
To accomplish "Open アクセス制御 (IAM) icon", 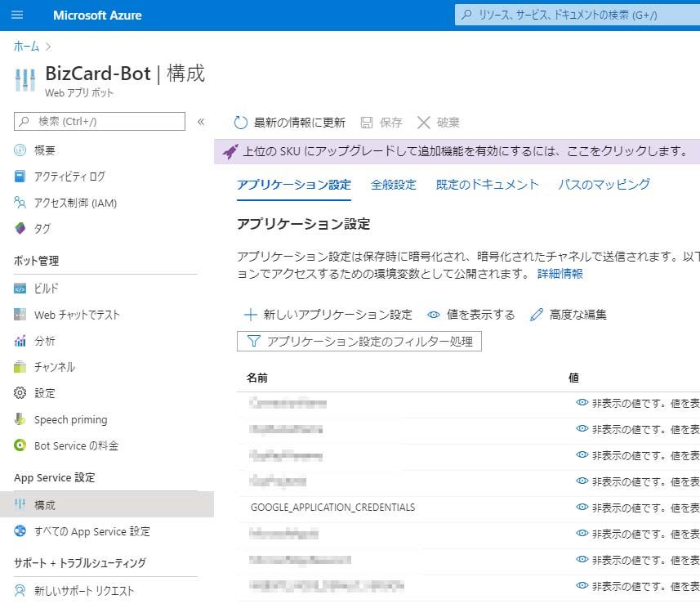I will click(x=20, y=203).
